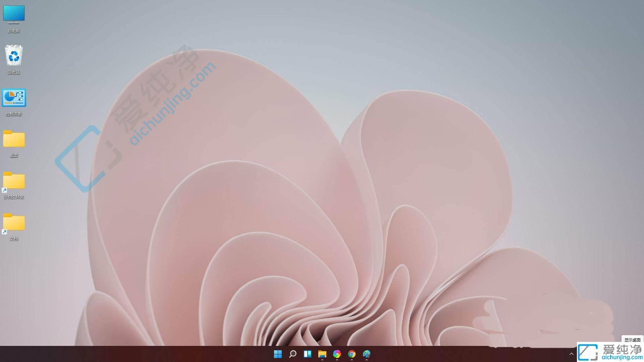
Task: Launch the colorful pinwheel browser on the taskbar
Action: pos(337,354)
